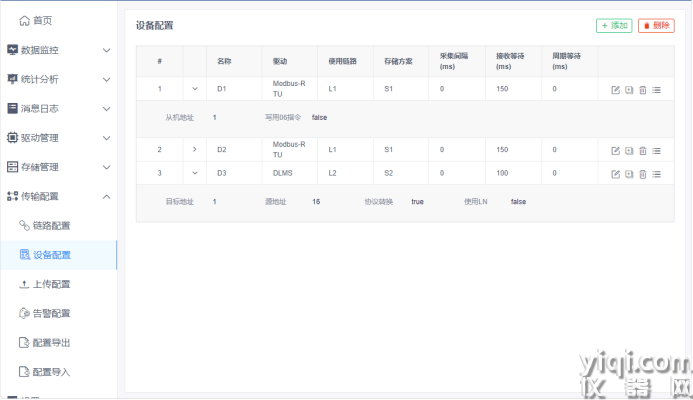Click the 100 receive-wait value
This screenshot has width=693, height=400.
tap(502, 173)
